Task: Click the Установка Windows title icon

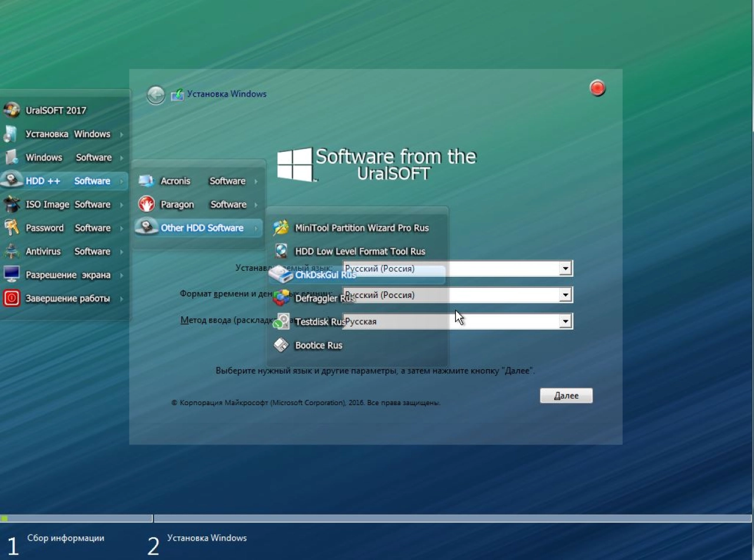Action: pyautogui.click(x=177, y=94)
